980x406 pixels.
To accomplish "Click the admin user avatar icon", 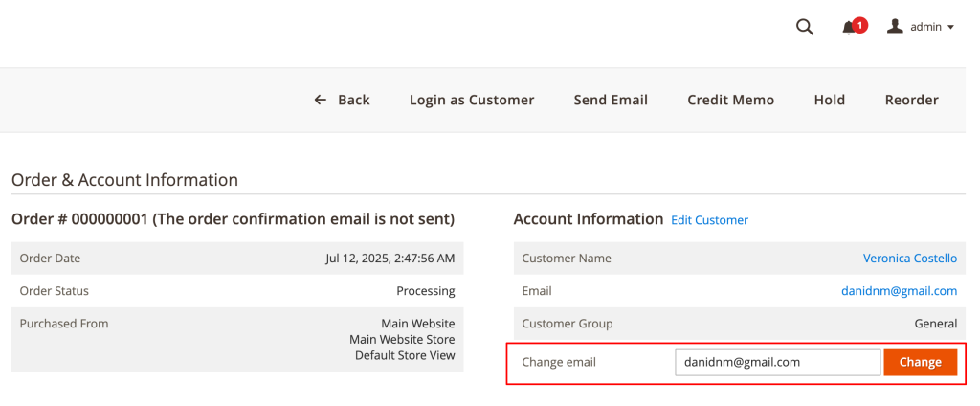I will click(x=895, y=27).
